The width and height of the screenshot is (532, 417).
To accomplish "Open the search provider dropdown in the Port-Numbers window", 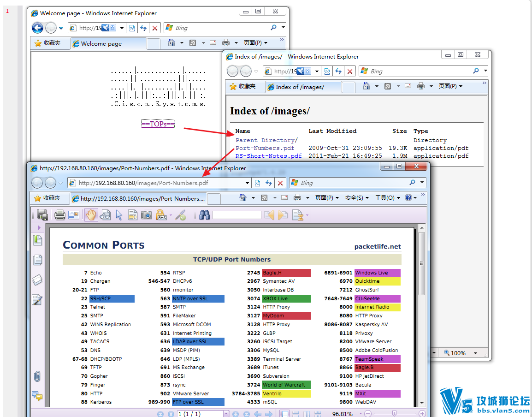I will click(x=422, y=182).
